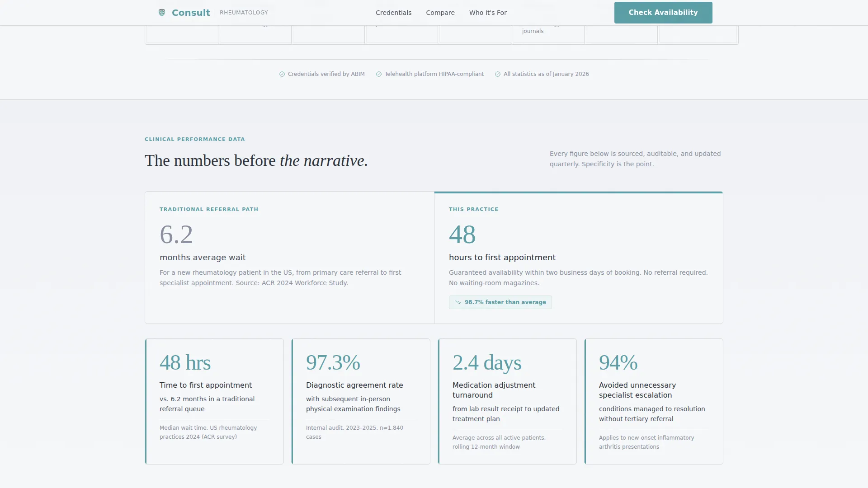Click the large '48' hours figure
This screenshot has width=868, height=488.
click(462, 235)
